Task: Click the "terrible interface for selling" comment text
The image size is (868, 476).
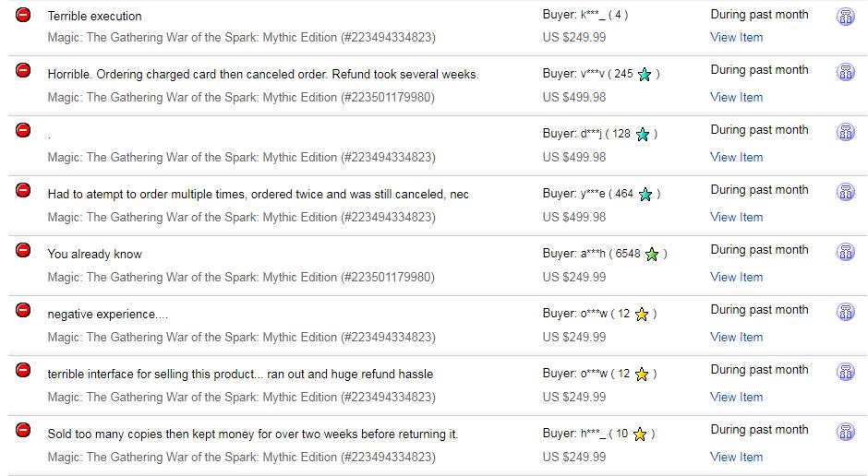Action: [x=240, y=375]
